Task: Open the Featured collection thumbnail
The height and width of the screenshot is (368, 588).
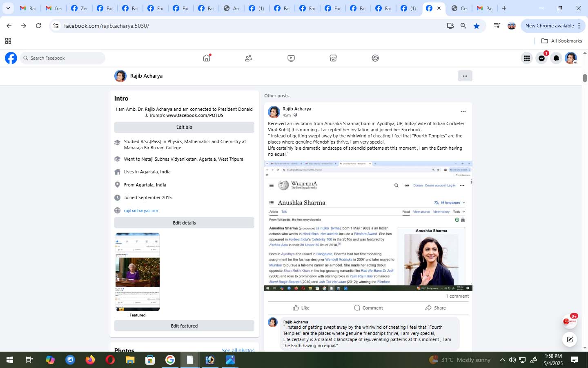Action: click(x=138, y=272)
